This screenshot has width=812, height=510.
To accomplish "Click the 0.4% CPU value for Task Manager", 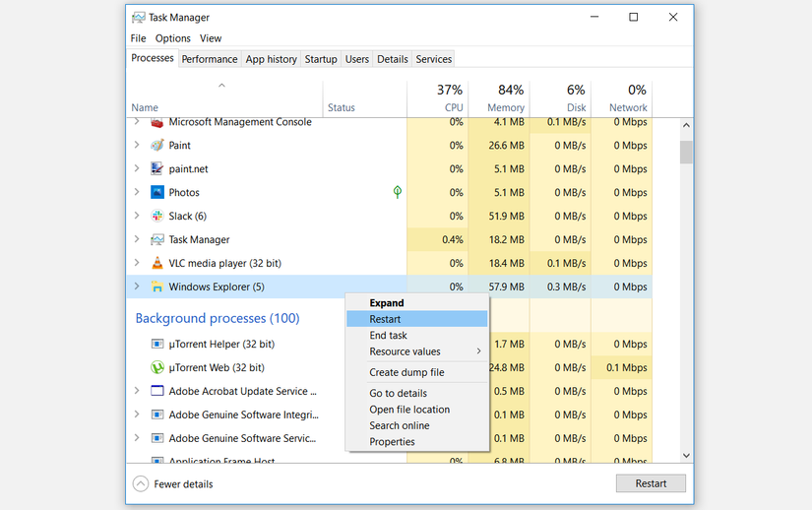I will [x=453, y=239].
